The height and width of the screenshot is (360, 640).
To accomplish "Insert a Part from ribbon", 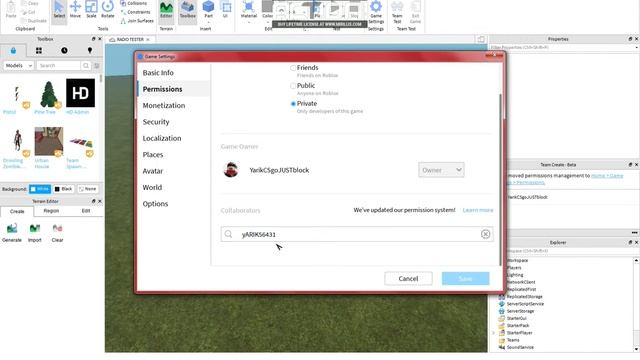I will 209,9.
